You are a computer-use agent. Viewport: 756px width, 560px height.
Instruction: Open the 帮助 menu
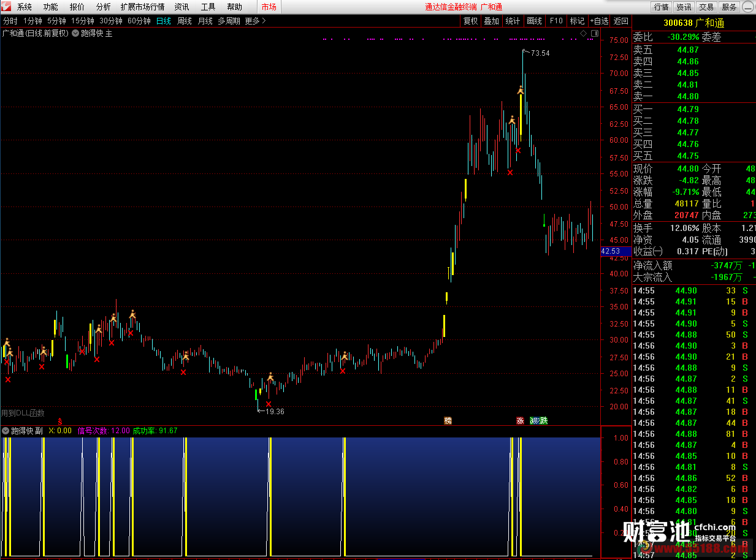pos(234,7)
